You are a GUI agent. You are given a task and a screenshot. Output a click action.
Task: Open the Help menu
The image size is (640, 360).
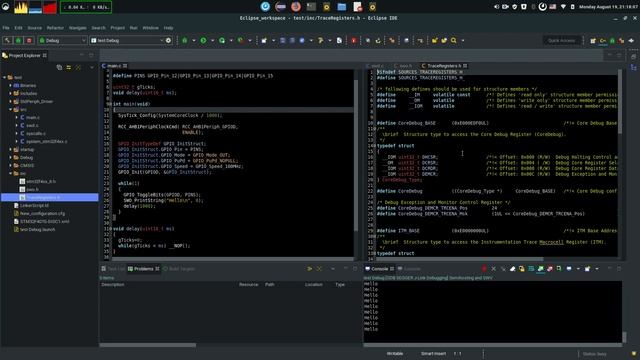tap(169, 28)
